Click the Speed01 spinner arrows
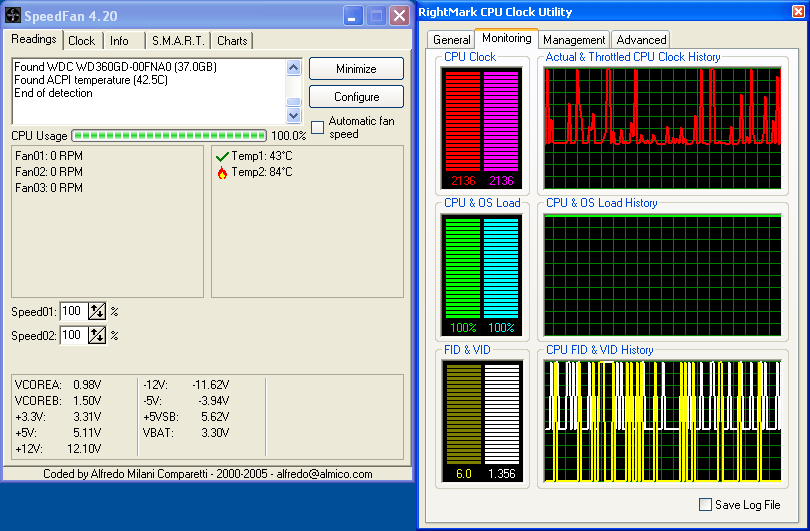This screenshot has width=810, height=531. pyautogui.click(x=97, y=311)
